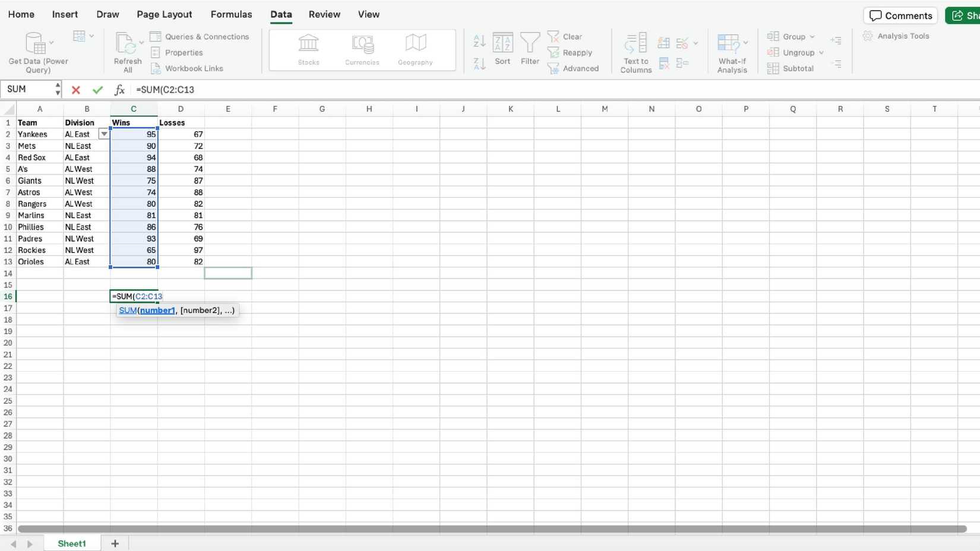980x551 pixels.
Task: Insert Subtotal for the data
Action: 790,68
